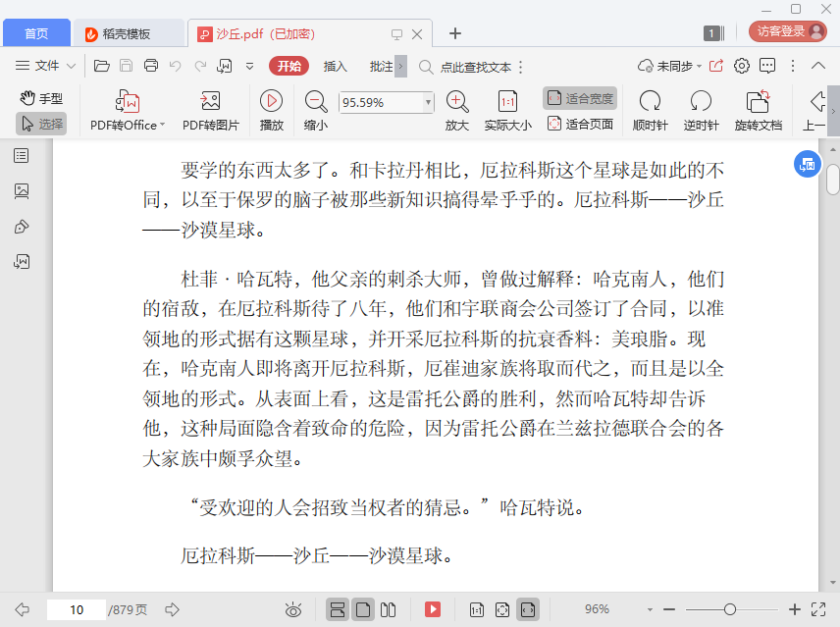Open the outline panel sidebar icon
The height and width of the screenshot is (627, 840).
(22, 156)
